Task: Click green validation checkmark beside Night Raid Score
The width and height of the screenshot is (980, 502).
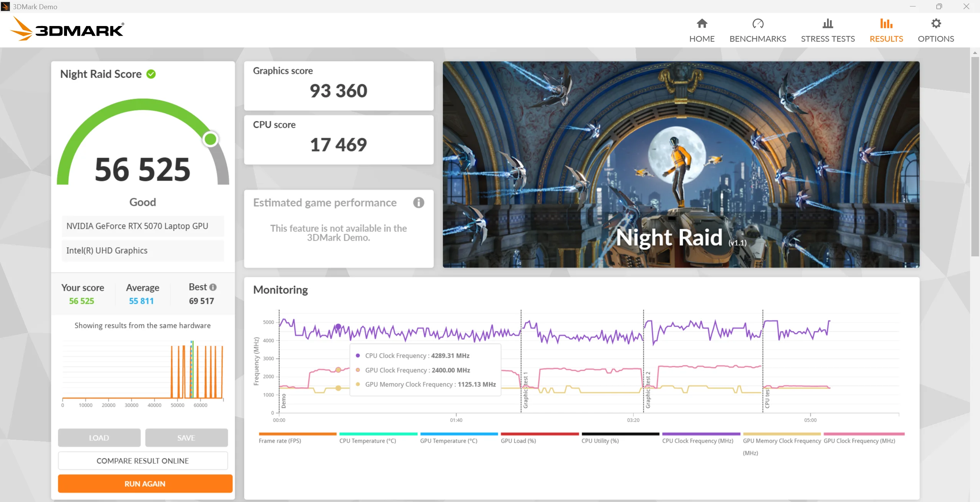Action: click(151, 74)
